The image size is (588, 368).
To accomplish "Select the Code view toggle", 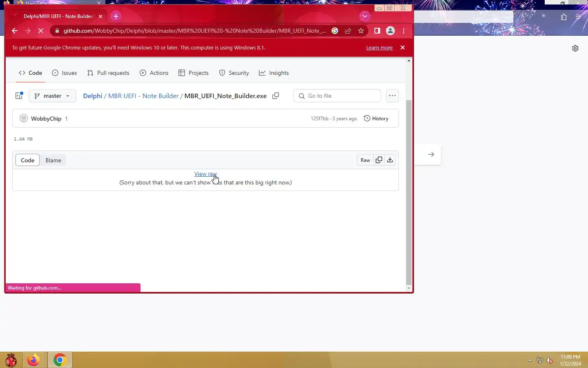I will 27,160.
